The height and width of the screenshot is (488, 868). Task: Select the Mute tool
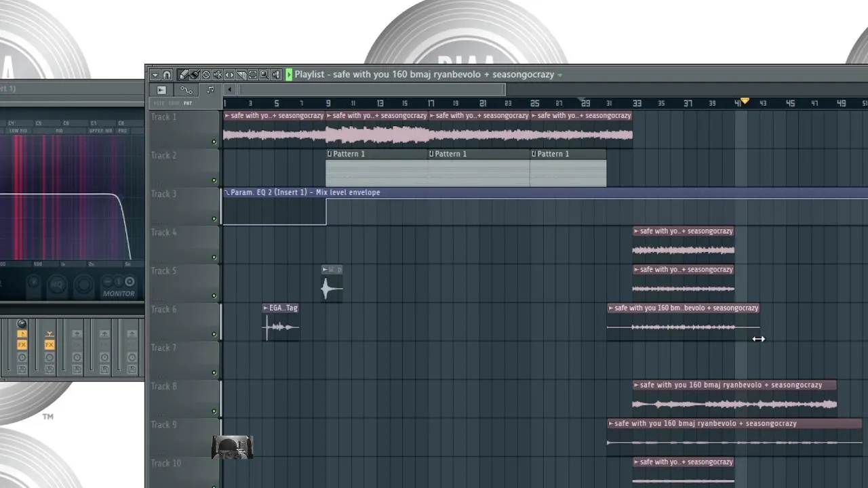[218, 75]
